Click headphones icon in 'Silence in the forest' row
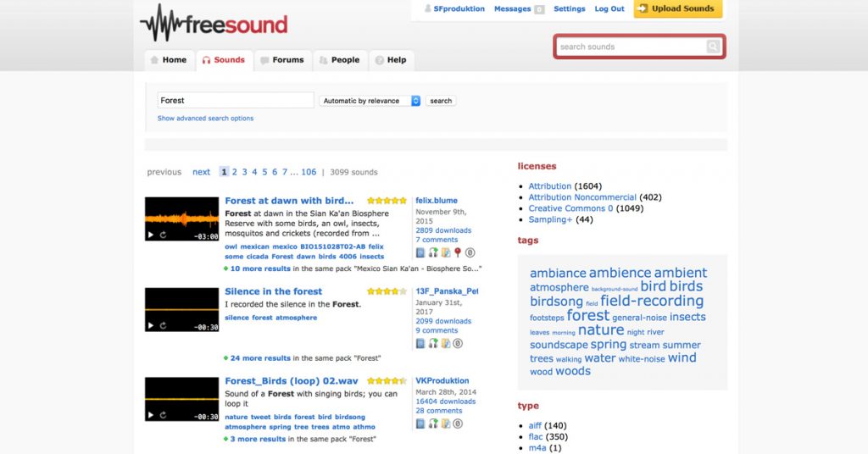 tap(433, 343)
